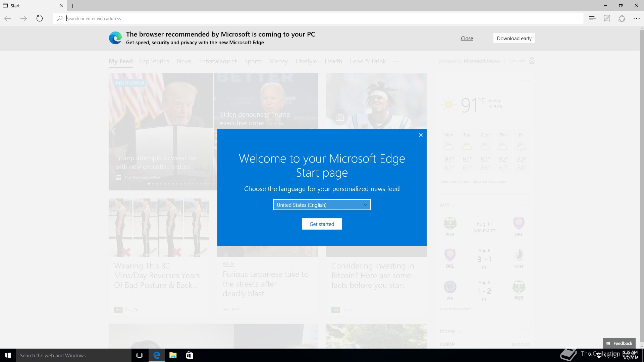Click the World category label
Viewport: 644px width, 362px height.
228,264
